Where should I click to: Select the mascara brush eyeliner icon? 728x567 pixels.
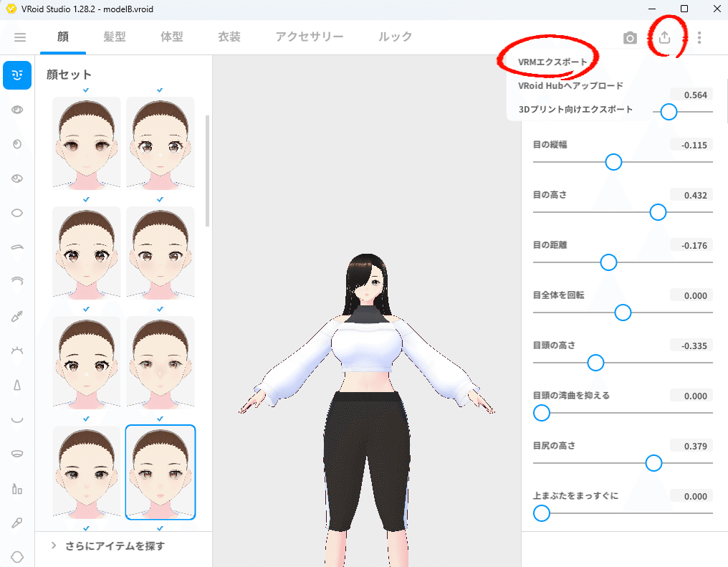(x=17, y=316)
